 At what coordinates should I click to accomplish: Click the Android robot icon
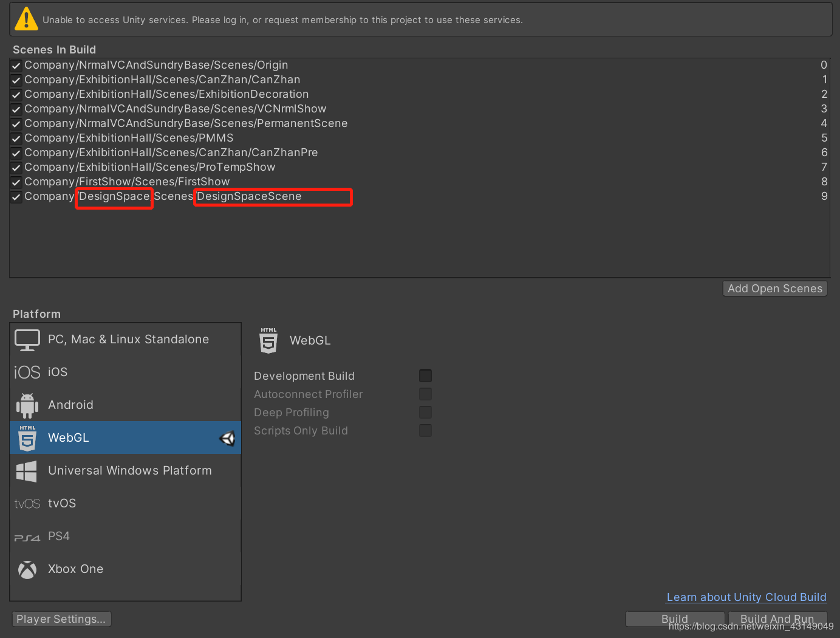(x=27, y=405)
